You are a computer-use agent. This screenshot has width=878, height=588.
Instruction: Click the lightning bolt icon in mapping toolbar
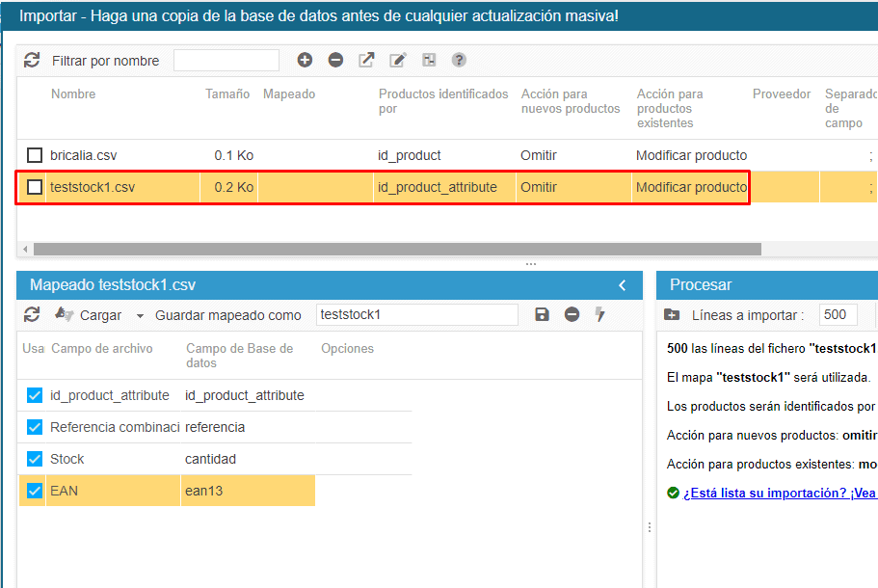(599, 314)
